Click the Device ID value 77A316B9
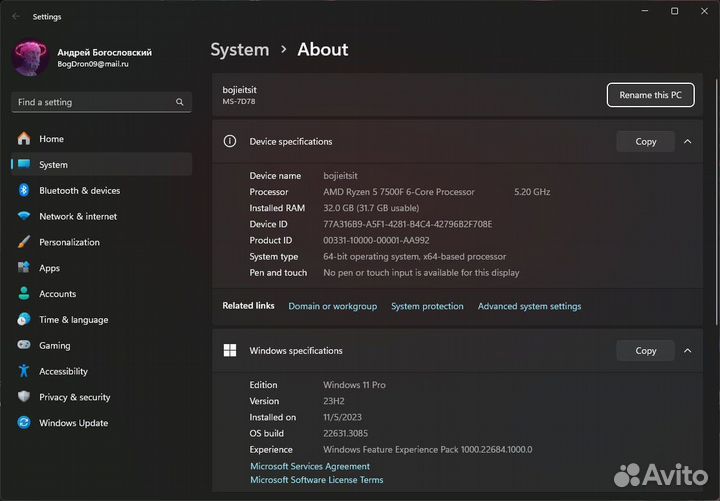Screen dimensions: 720x501 [407, 224]
